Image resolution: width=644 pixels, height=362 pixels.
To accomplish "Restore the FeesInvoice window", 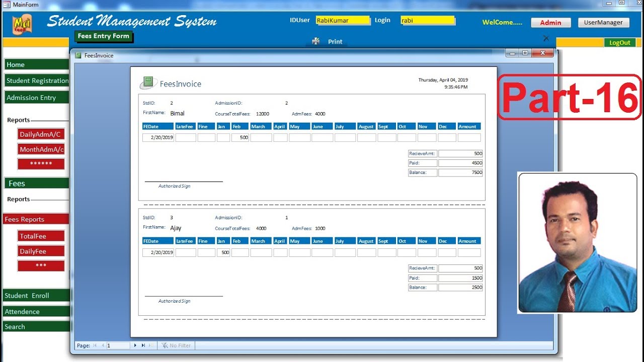I will 525,53.
